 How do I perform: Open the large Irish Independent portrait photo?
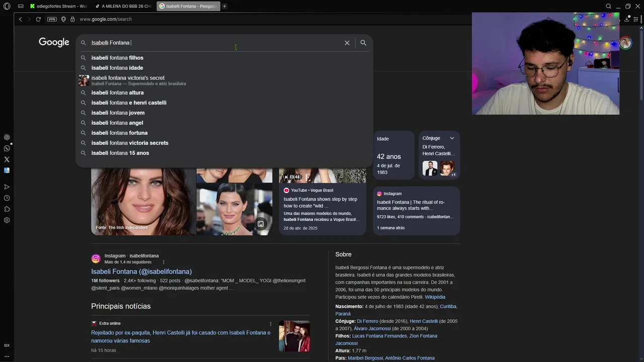pyautogui.click(x=143, y=201)
